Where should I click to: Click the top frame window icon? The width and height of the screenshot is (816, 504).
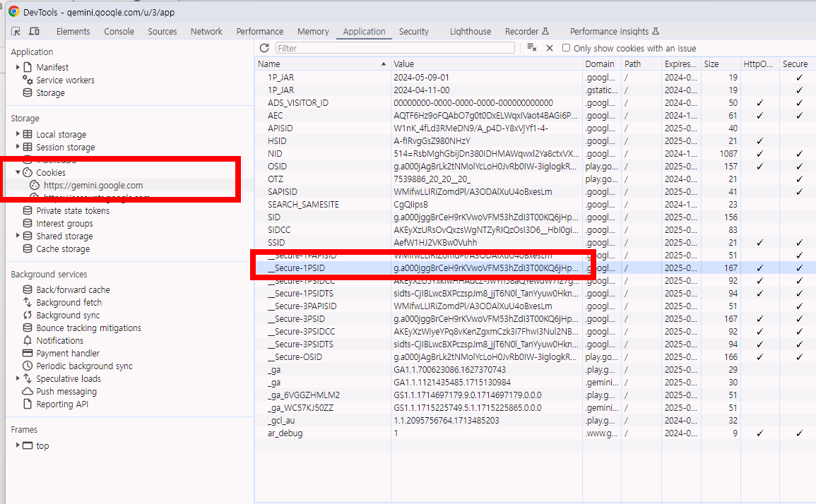tap(28, 445)
